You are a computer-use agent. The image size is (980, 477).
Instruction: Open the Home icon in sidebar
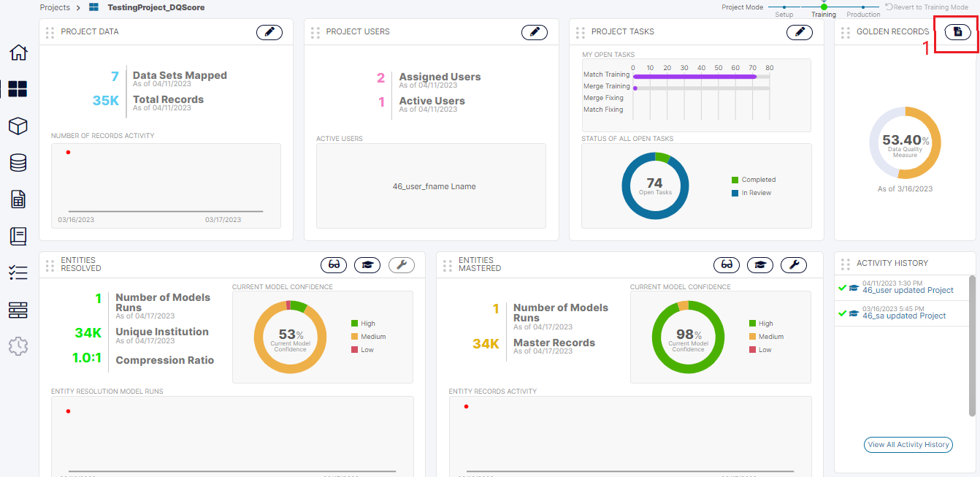[x=18, y=53]
